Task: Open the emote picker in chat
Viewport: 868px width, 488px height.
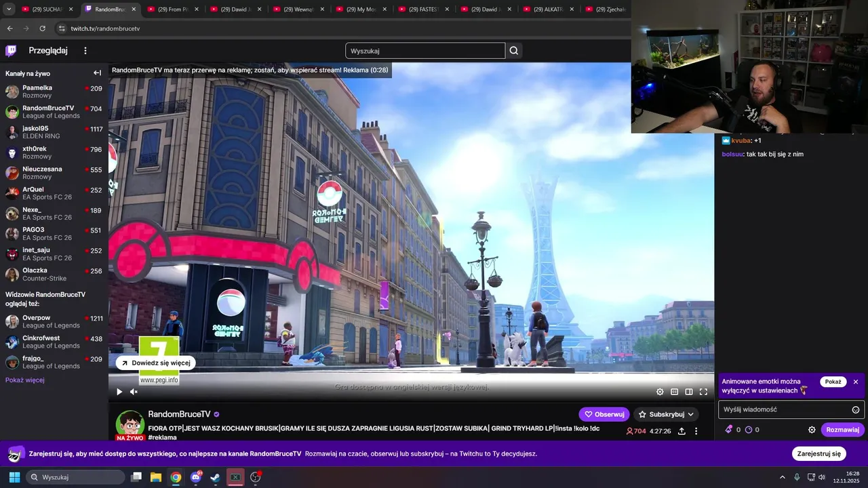Action: [x=856, y=409]
